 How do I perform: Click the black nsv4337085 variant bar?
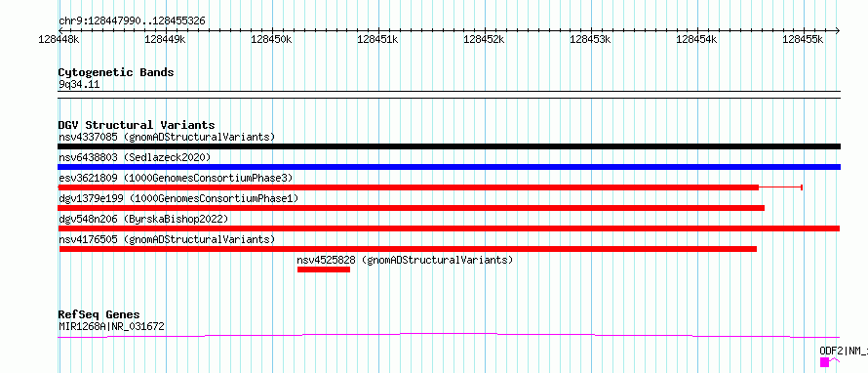(449, 146)
